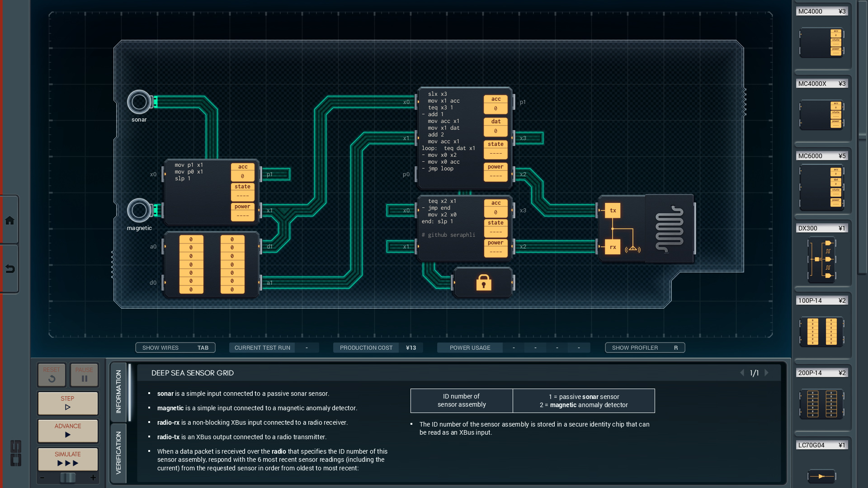
Task: Choose the 100P-14 memory part
Action: (821, 332)
